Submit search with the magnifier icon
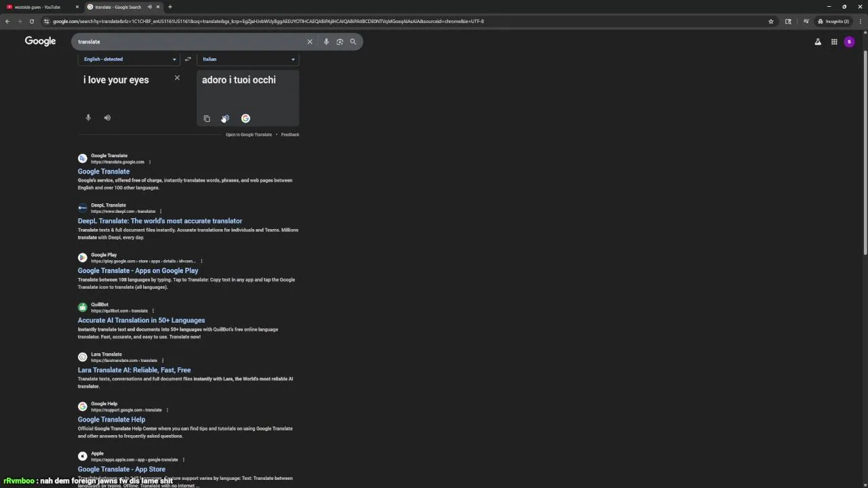Image resolution: width=868 pixels, height=488 pixels. tap(353, 42)
